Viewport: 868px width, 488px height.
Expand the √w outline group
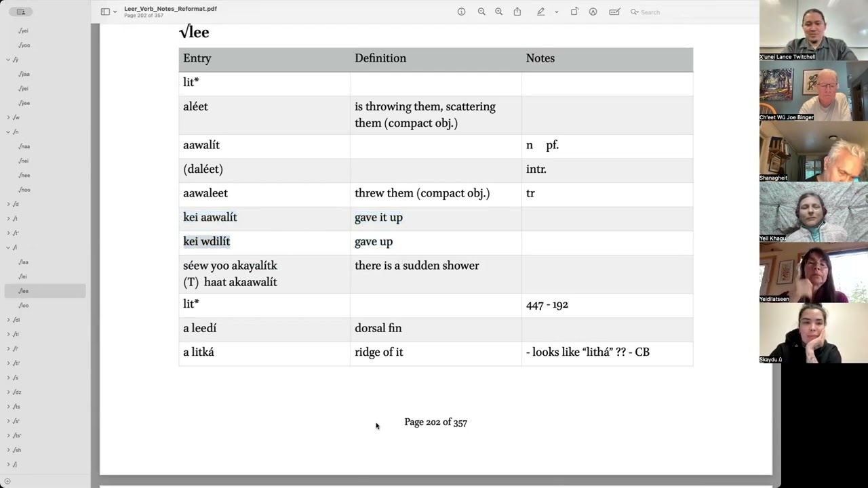coord(8,117)
